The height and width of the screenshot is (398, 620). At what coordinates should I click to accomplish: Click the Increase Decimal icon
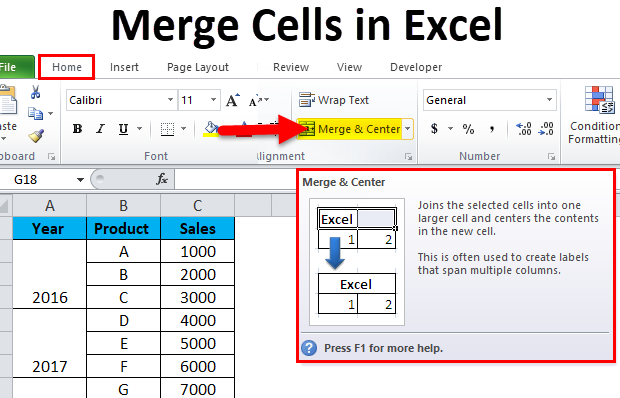coord(524,129)
